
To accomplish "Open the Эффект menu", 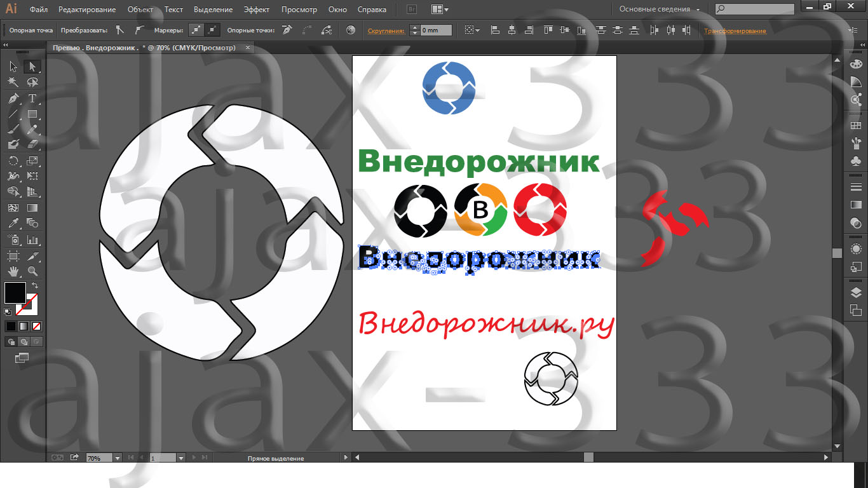I will coord(257,10).
